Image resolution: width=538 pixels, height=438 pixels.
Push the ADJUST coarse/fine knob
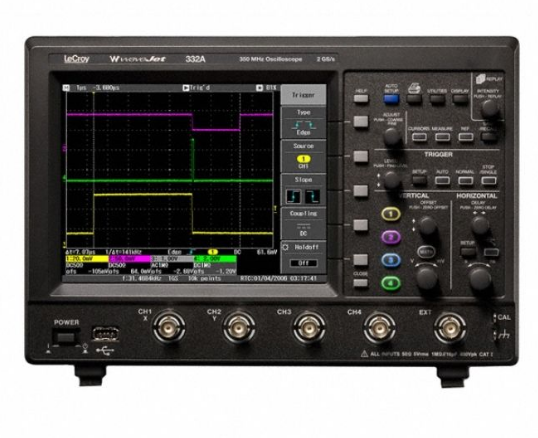click(x=392, y=137)
